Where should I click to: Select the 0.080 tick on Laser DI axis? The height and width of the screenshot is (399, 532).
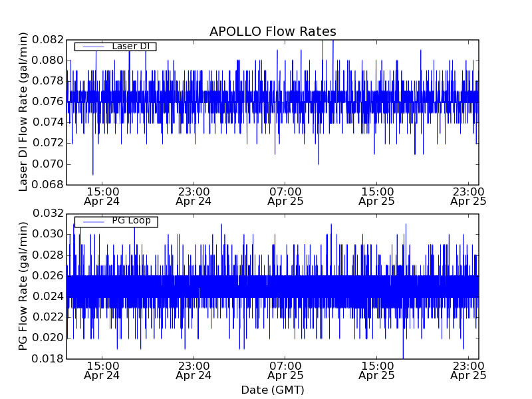click(48, 61)
